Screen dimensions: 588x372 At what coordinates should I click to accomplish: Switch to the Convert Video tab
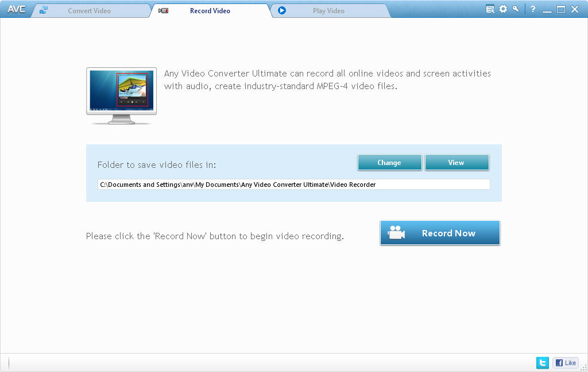pos(90,10)
